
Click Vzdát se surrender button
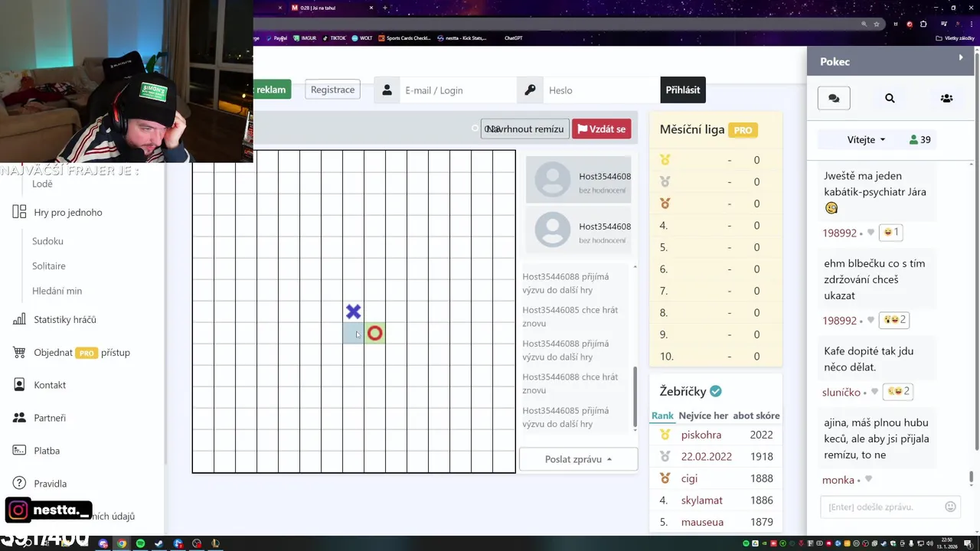[602, 129]
